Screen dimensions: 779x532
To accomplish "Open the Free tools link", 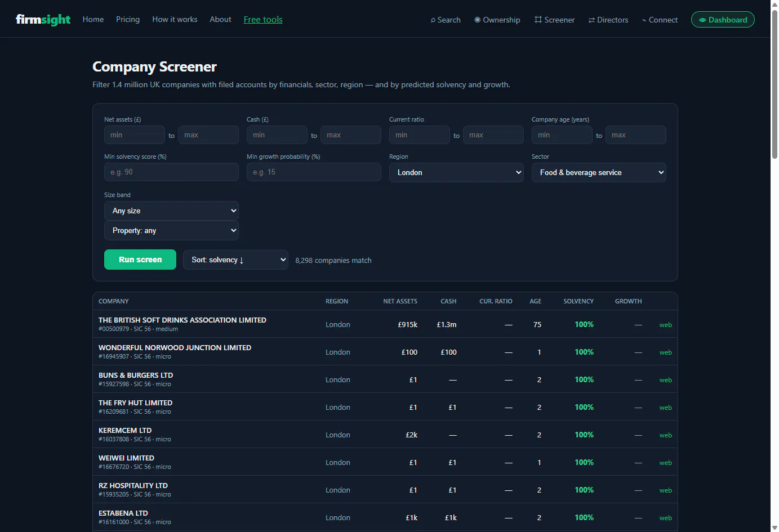I will click(263, 20).
